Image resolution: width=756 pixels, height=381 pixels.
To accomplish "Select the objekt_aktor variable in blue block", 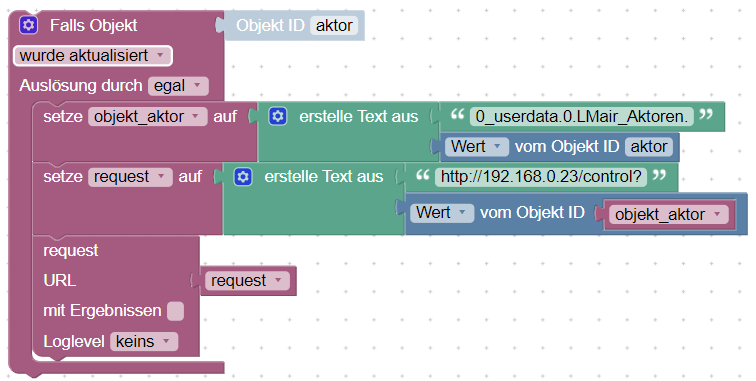I will click(669, 214).
